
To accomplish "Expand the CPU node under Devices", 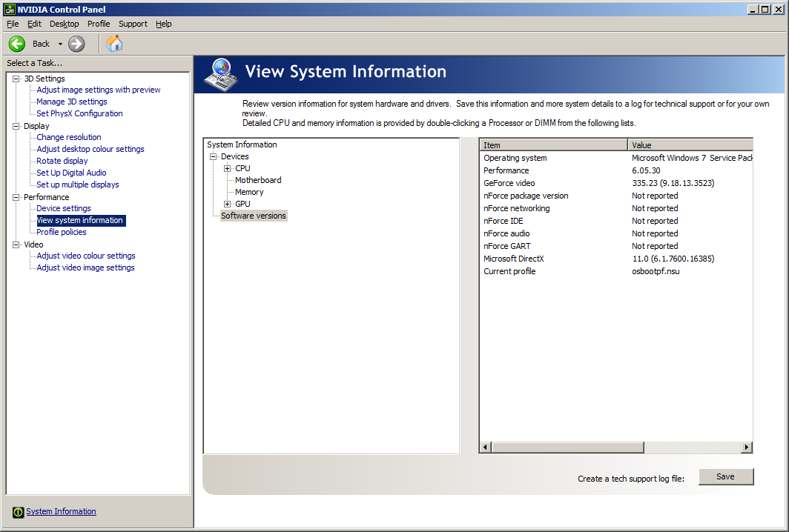I will pos(228,168).
